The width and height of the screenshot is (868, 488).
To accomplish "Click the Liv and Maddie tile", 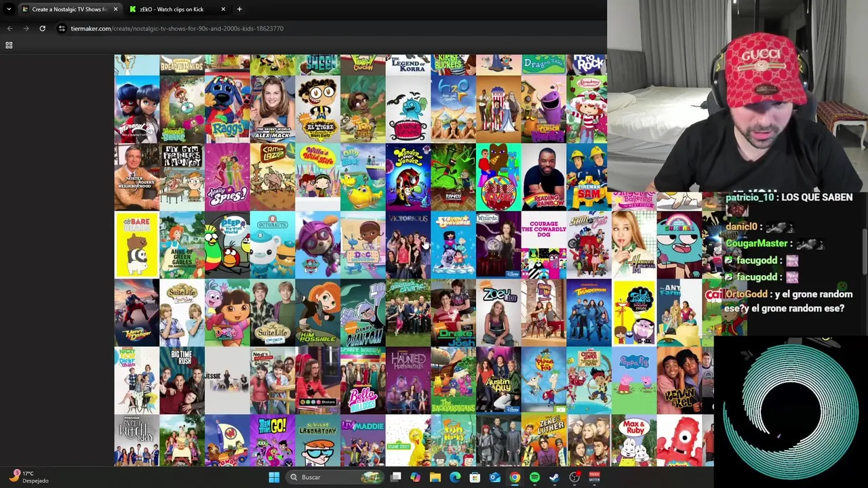I will (x=363, y=441).
